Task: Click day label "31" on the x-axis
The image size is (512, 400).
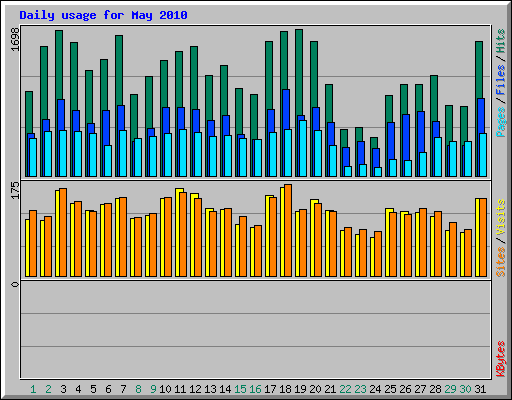Action: coord(480,389)
